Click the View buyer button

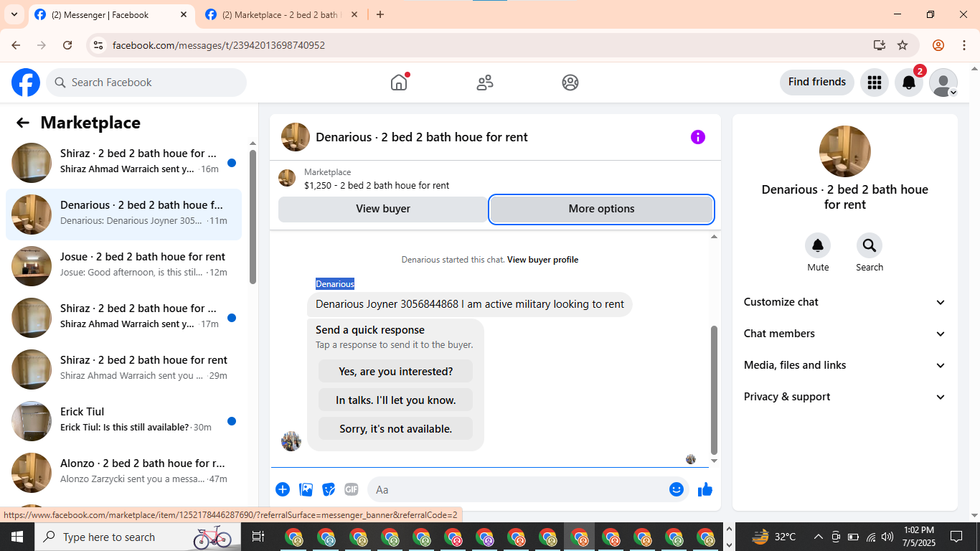click(383, 209)
